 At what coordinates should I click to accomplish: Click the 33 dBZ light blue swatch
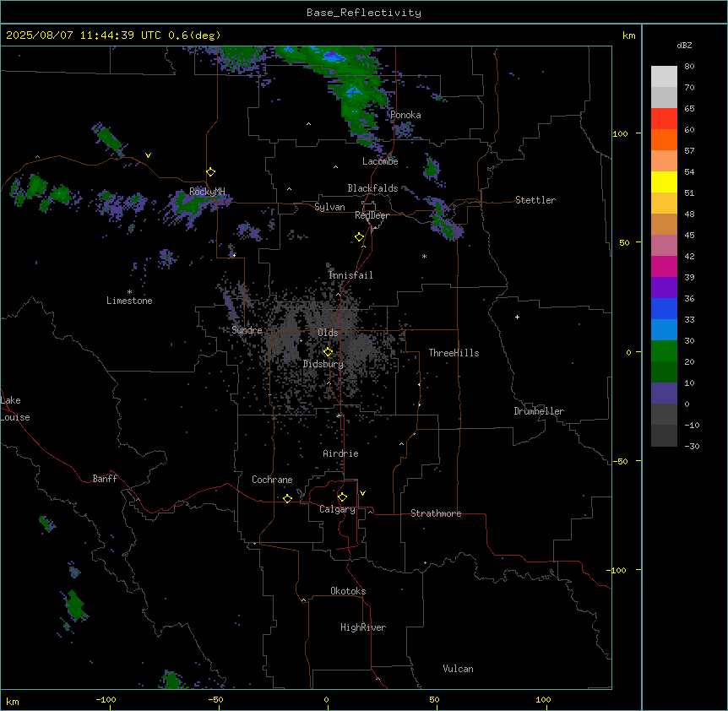click(664, 330)
